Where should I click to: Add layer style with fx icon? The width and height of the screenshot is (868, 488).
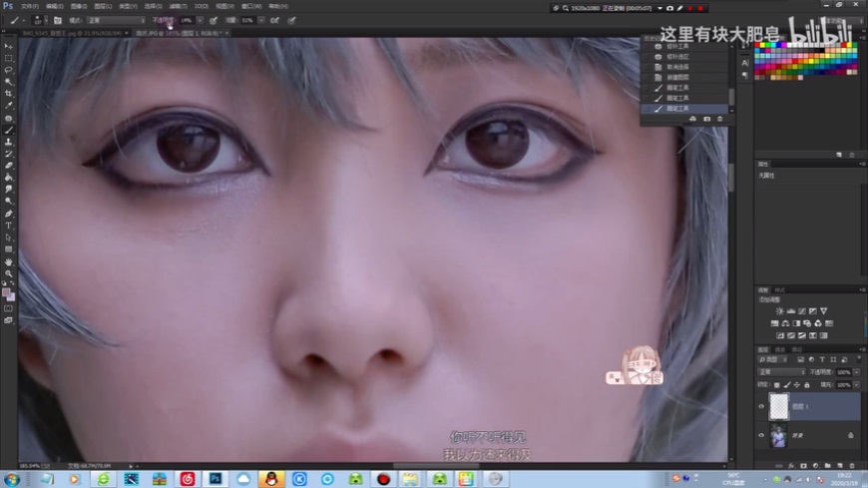click(791, 466)
